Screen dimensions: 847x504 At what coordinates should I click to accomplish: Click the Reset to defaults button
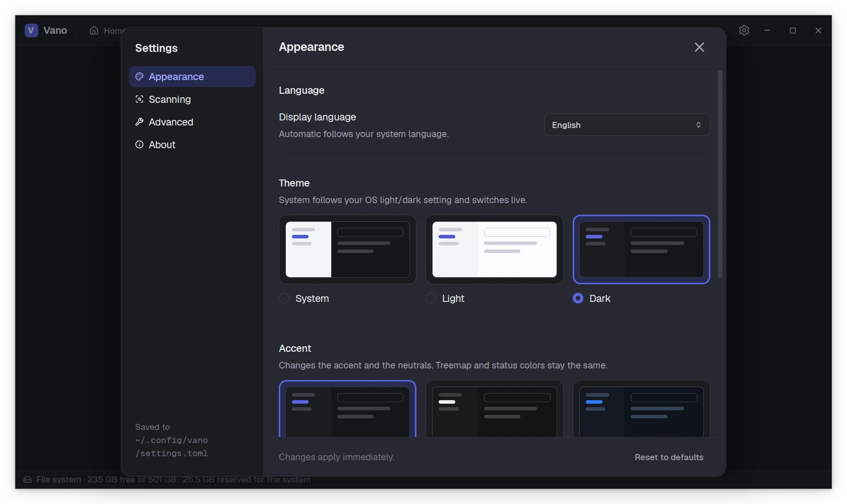(669, 457)
